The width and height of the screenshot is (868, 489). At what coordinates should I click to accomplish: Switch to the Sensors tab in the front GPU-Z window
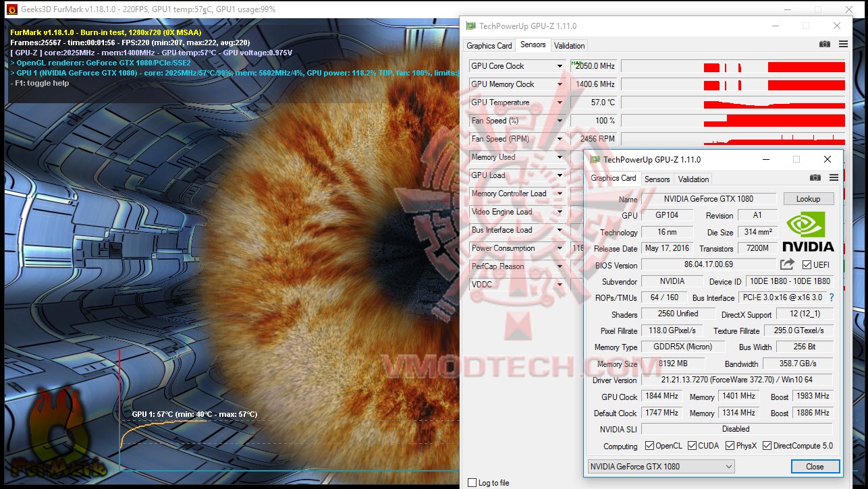click(x=657, y=179)
